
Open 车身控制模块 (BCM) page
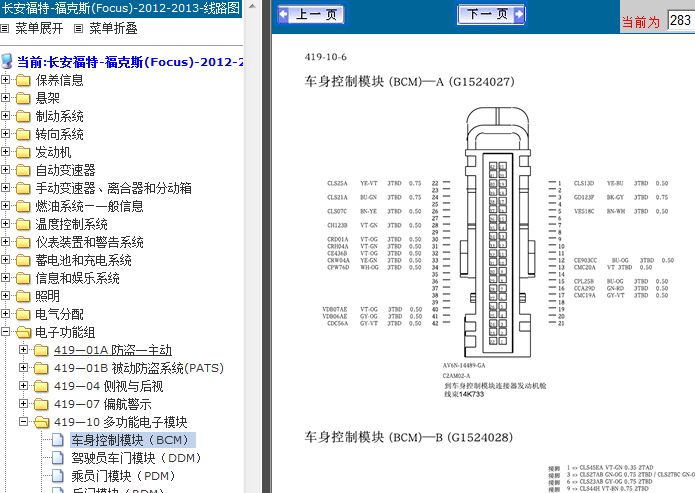(133, 440)
